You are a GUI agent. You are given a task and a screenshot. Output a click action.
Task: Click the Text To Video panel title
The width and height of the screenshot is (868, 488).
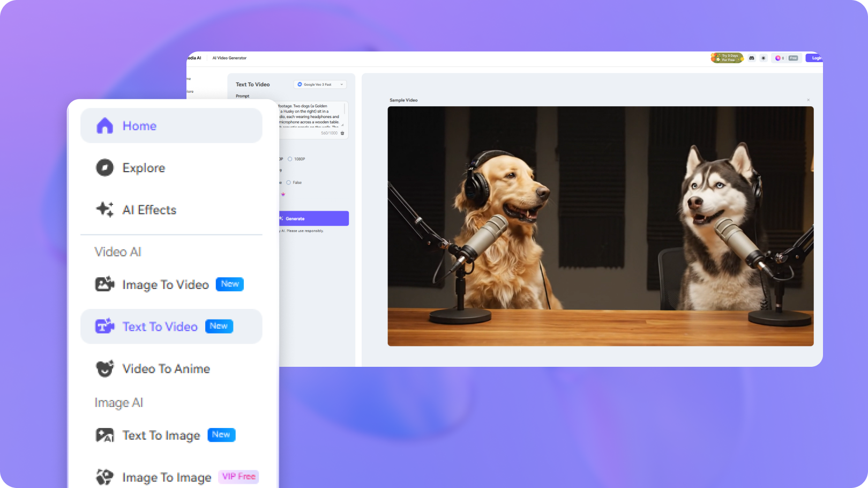coord(253,84)
